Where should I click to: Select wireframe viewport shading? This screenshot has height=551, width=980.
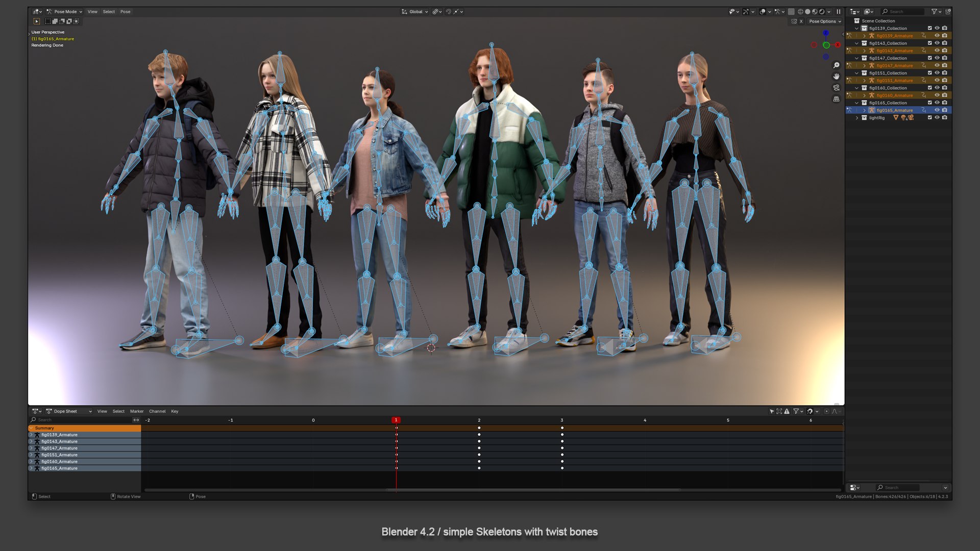coord(800,12)
